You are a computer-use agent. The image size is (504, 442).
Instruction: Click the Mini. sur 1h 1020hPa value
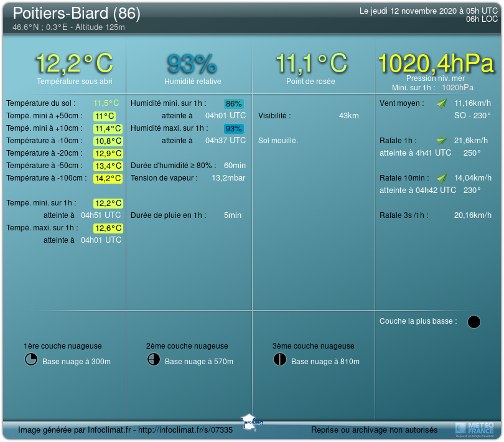tap(458, 88)
